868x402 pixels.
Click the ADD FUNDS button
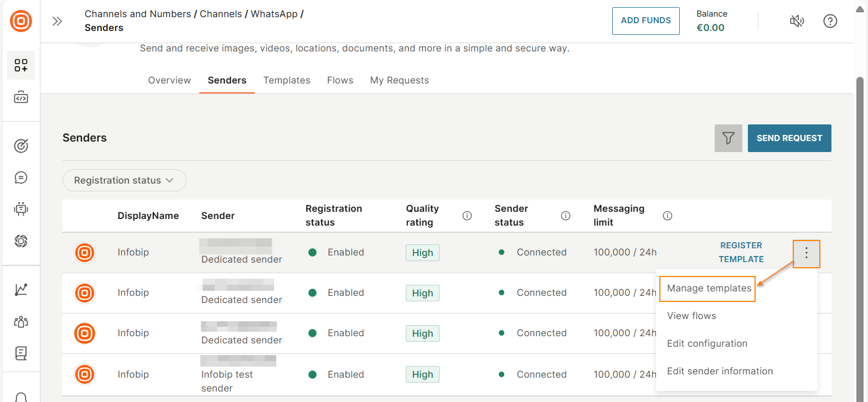pos(645,21)
